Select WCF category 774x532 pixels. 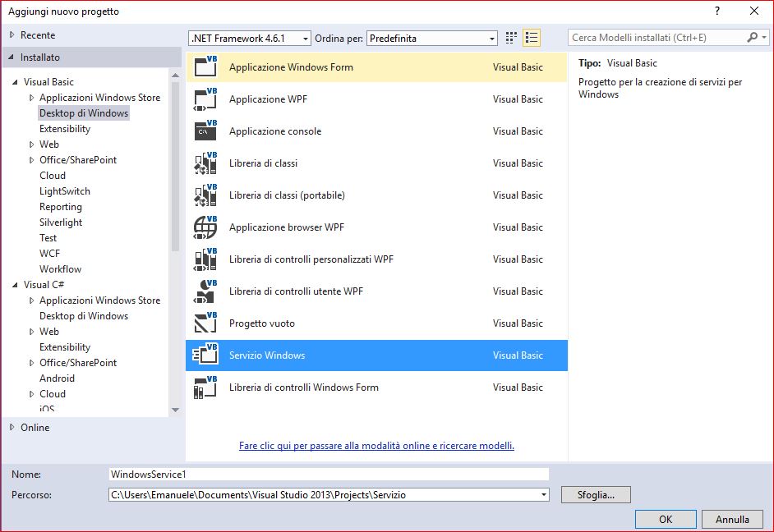click(x=49, y=254)
